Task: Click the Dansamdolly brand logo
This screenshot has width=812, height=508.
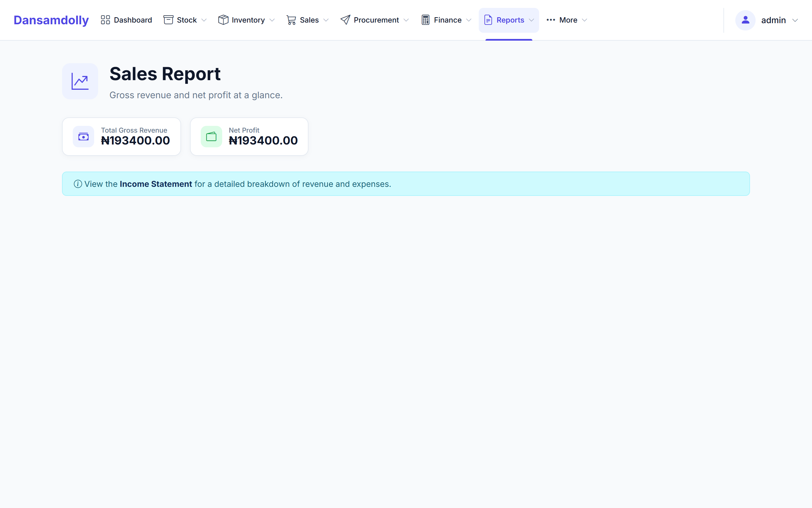Action: [51, 20]
